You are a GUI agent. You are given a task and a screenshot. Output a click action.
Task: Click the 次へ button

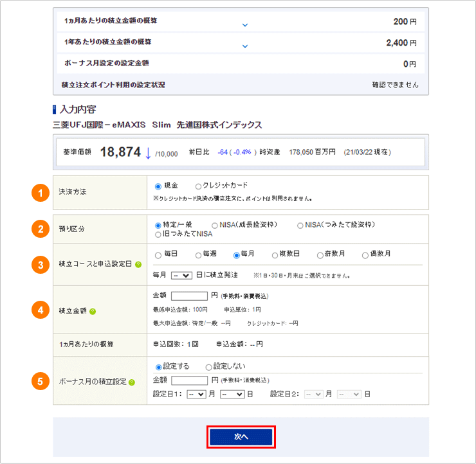point(241,437)
